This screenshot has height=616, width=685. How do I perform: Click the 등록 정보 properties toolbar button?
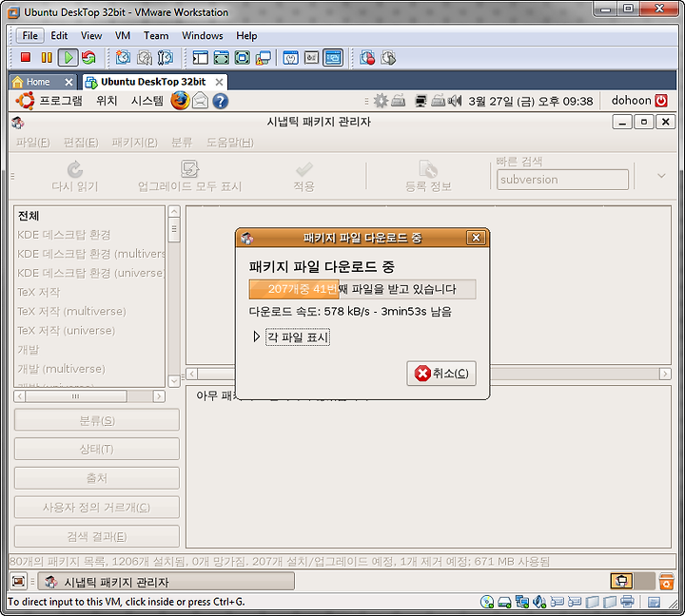pyautogui.click(x=428, y=177)
